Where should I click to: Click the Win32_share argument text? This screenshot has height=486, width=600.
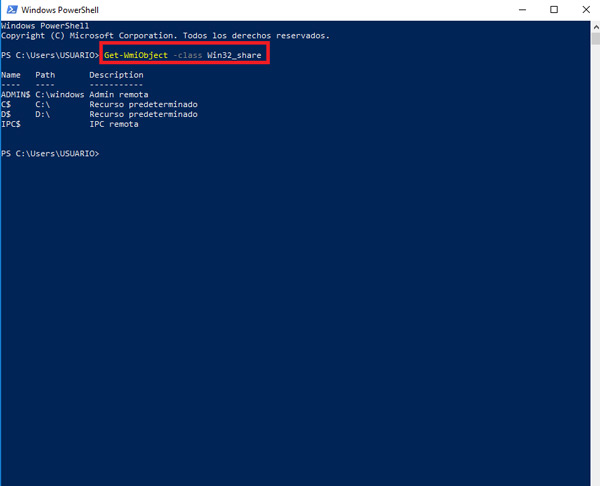click(234, 55)
